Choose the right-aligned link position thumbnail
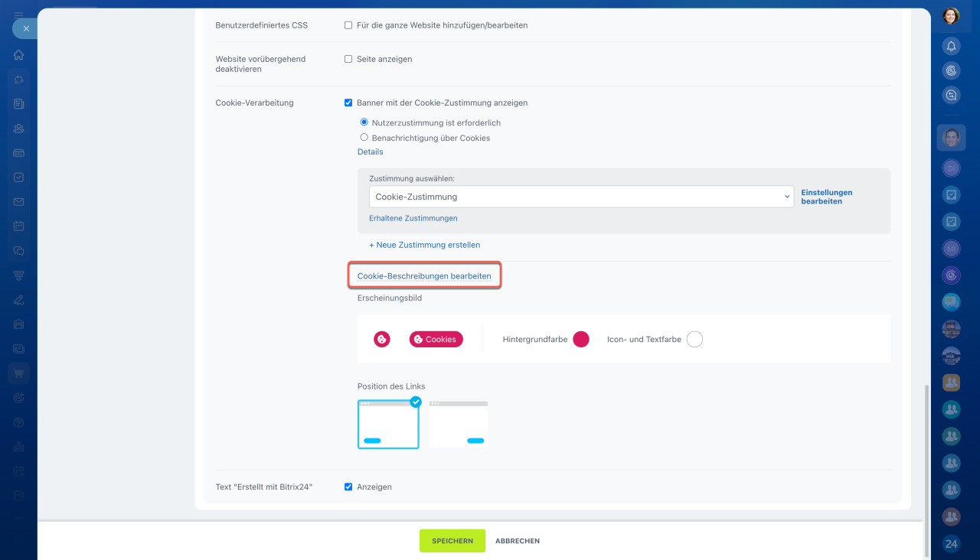The height and width of the screenshot is (560, 980). pyautogui.click(x=459, y=424)
